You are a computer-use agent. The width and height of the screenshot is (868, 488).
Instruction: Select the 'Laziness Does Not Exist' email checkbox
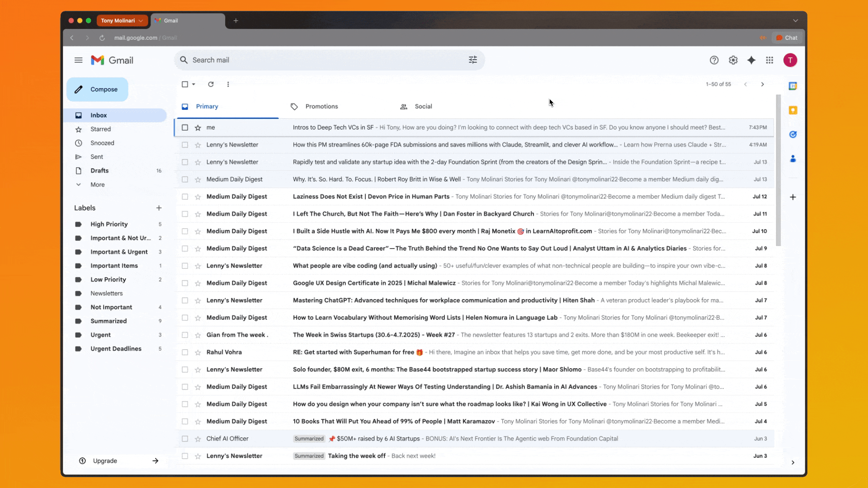[x=185, y=197]
